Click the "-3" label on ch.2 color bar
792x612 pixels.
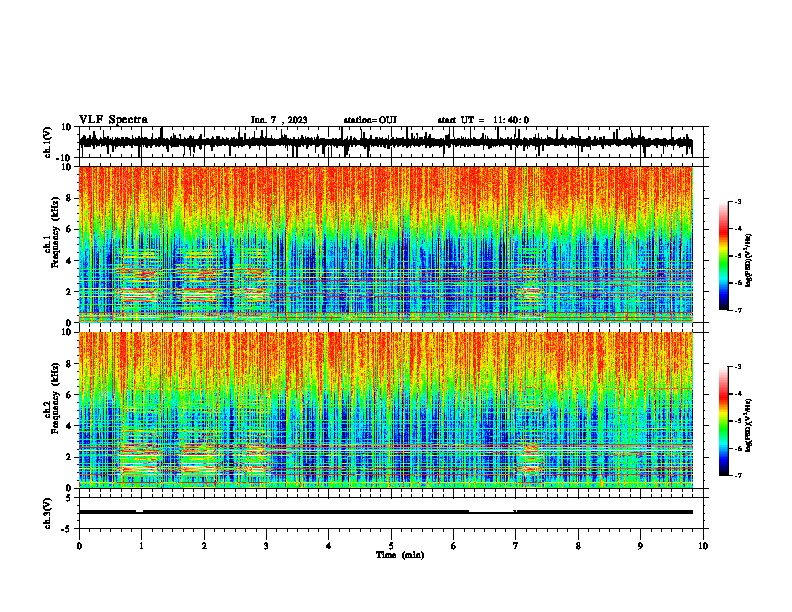pyautogui.click(x=737, y=367)
